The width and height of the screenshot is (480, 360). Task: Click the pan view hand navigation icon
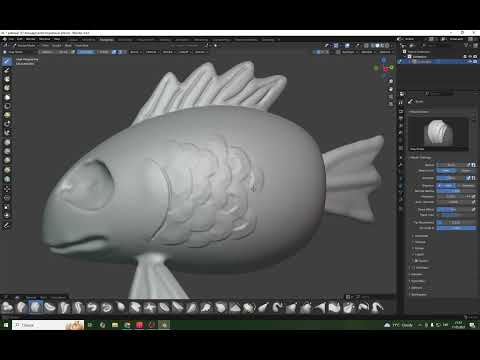click(x=391, y=89)
